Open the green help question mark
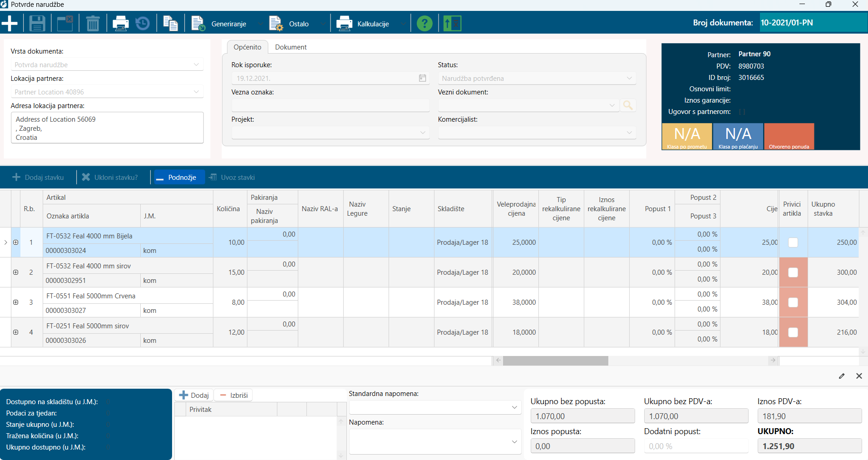The image size is (868, 460). 424,23
